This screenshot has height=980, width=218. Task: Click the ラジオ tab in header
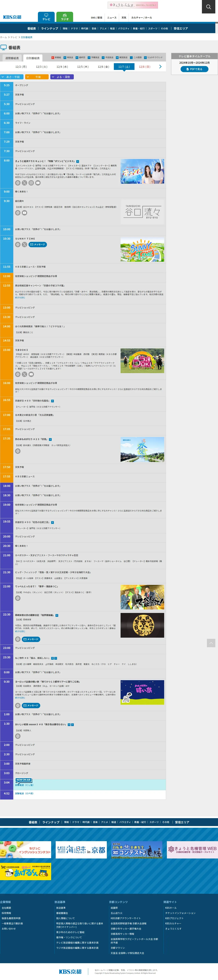[x=65, y=17]
